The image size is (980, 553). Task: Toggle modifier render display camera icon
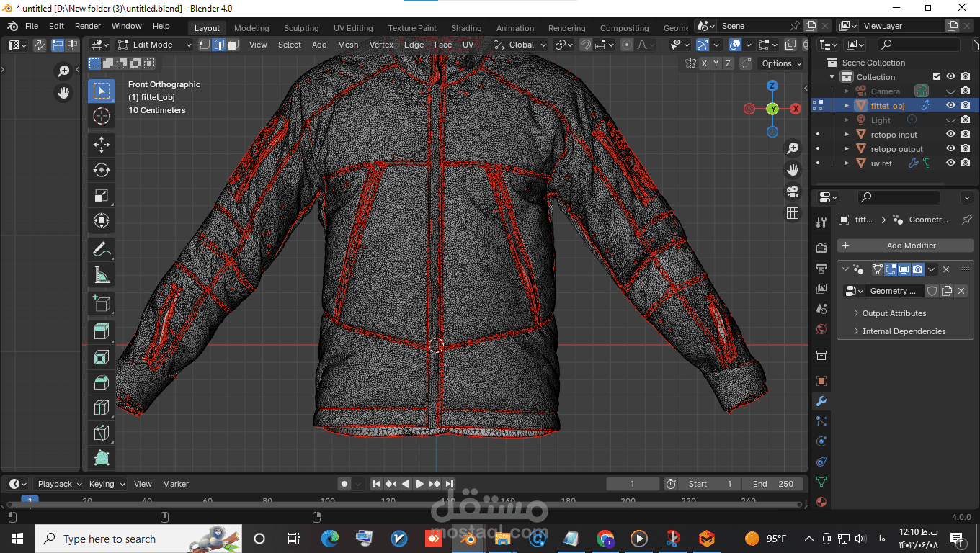(917, 269)
